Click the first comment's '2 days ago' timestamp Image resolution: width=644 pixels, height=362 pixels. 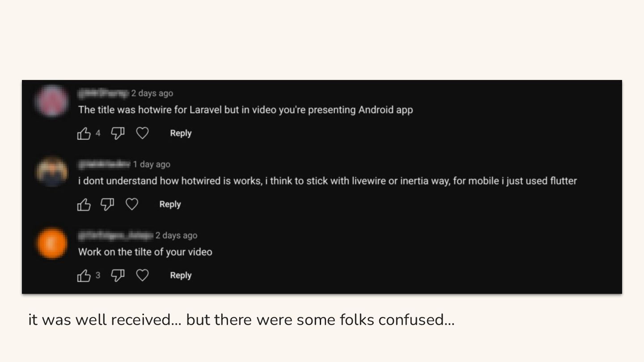[x=152, y=93]
